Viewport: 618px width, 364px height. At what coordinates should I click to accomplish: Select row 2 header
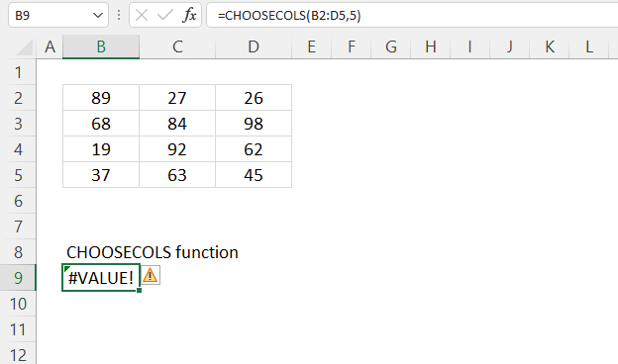18,98
